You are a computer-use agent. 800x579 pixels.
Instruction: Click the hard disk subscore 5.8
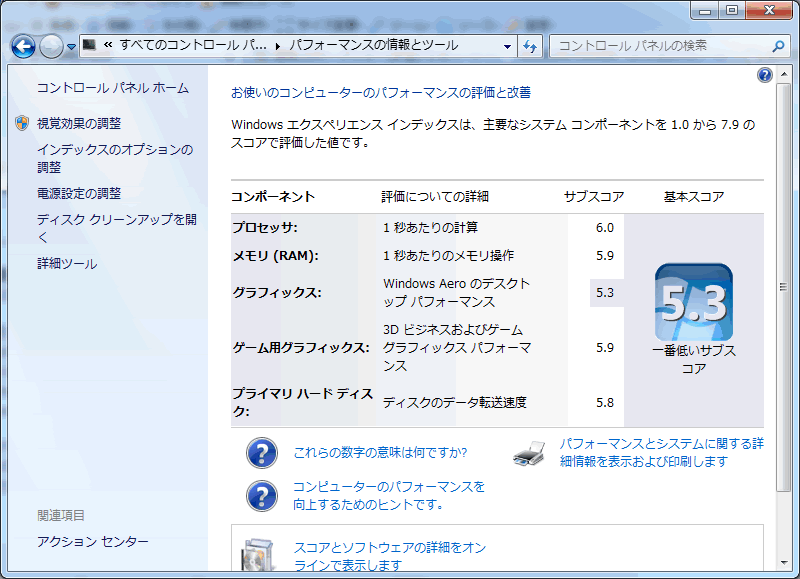[x=605, y=402]
